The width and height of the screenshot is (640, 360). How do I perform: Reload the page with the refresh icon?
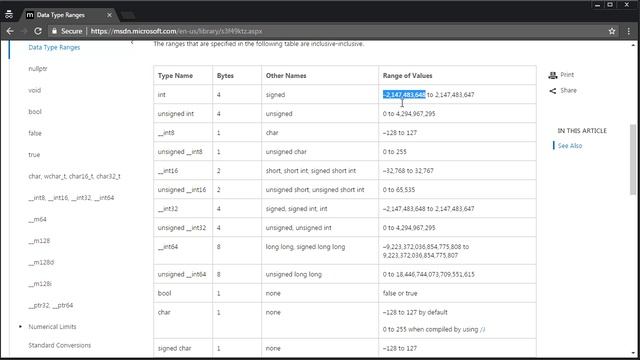(38, 31)
